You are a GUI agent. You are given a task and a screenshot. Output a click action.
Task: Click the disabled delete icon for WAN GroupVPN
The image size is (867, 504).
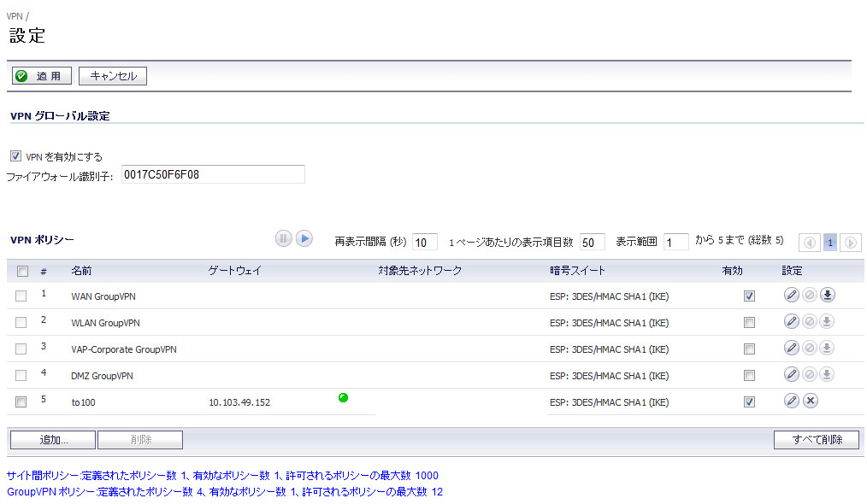810,295
